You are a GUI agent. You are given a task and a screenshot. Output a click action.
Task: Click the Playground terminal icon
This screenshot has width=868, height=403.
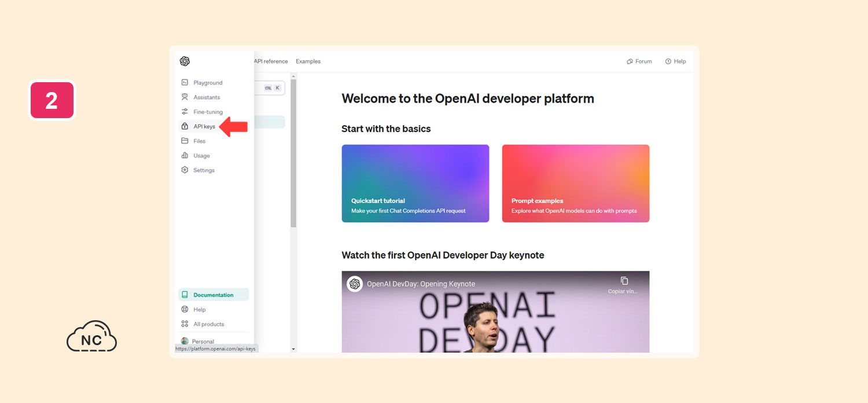(185, 82)
